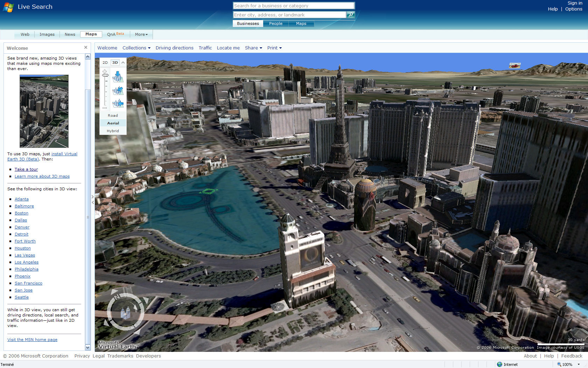
Task: Click the Sign in link
Action: click(575, 3)
